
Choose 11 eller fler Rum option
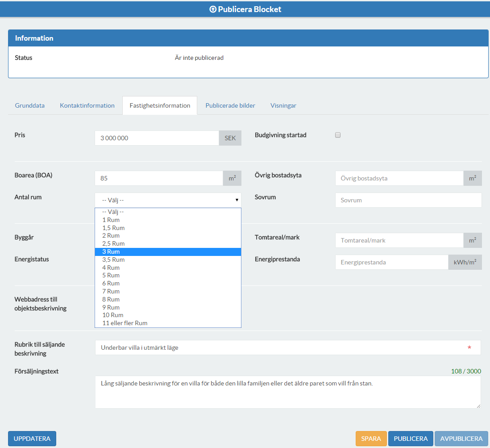pyautogui.click(x=168, y=323)
